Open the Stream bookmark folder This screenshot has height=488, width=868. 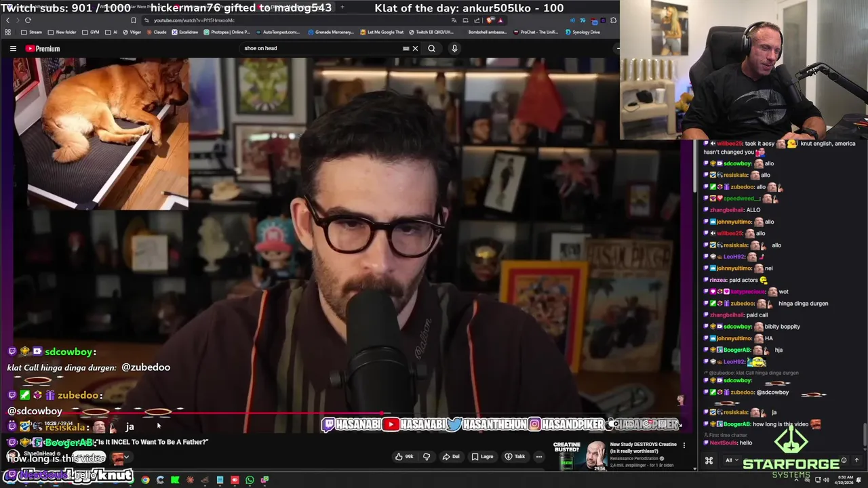point(32,32)
